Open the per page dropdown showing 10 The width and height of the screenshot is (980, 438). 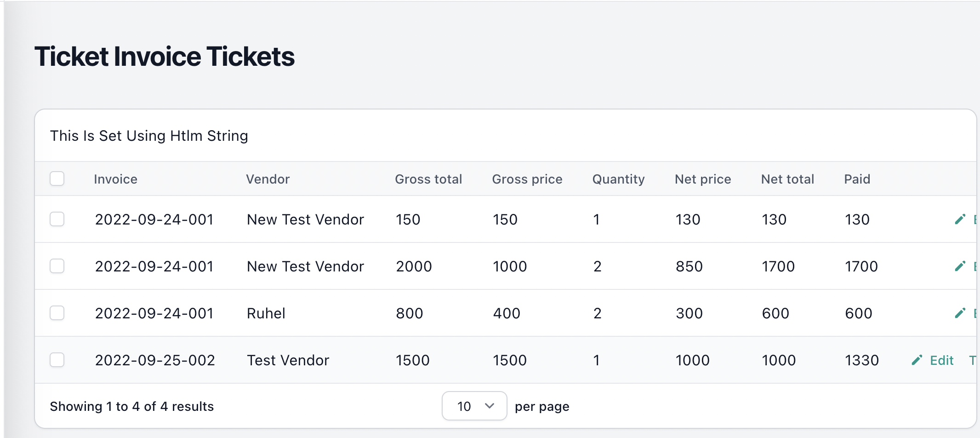pyautogui.click(x=474, y=406)
